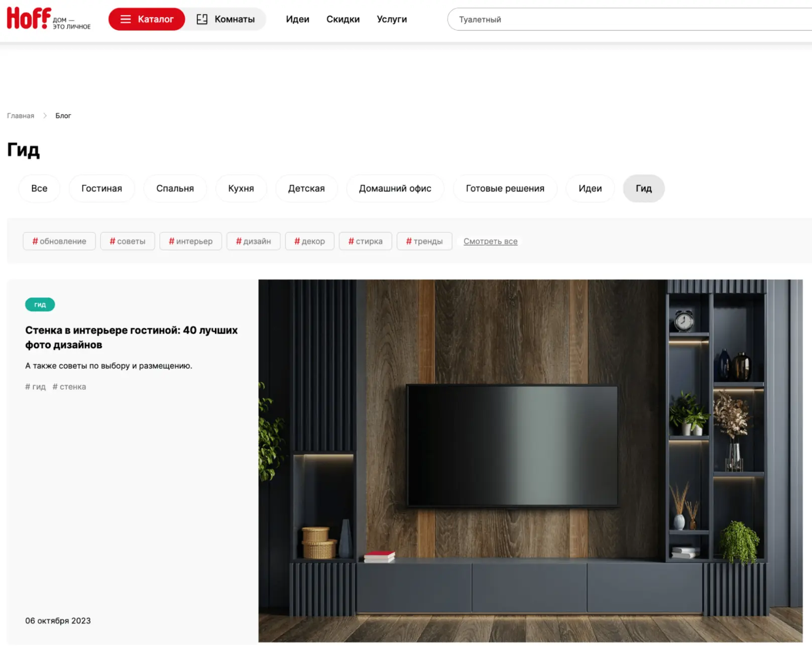Filter by the #интерьер hashtag

point(190,241)
